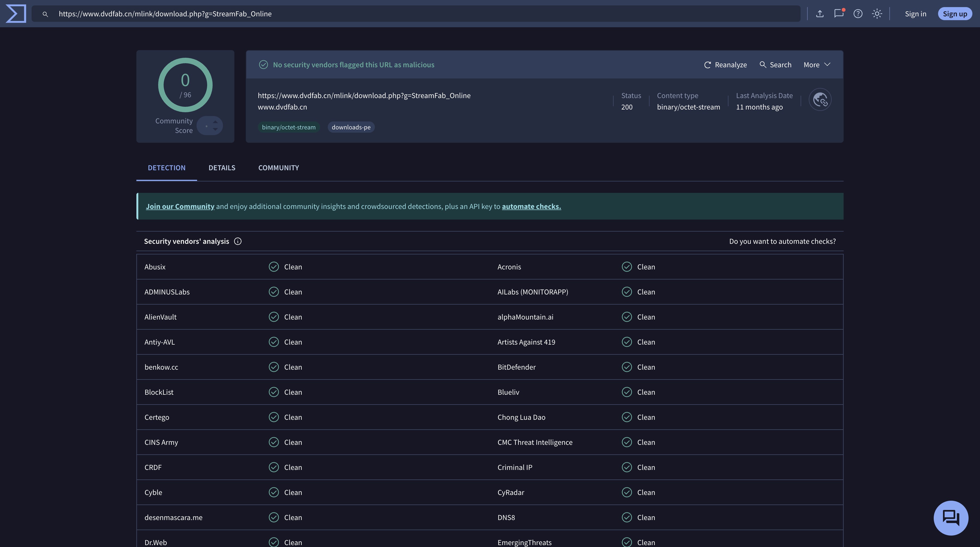Switch to the DETAILS tab

click(222, 168)
